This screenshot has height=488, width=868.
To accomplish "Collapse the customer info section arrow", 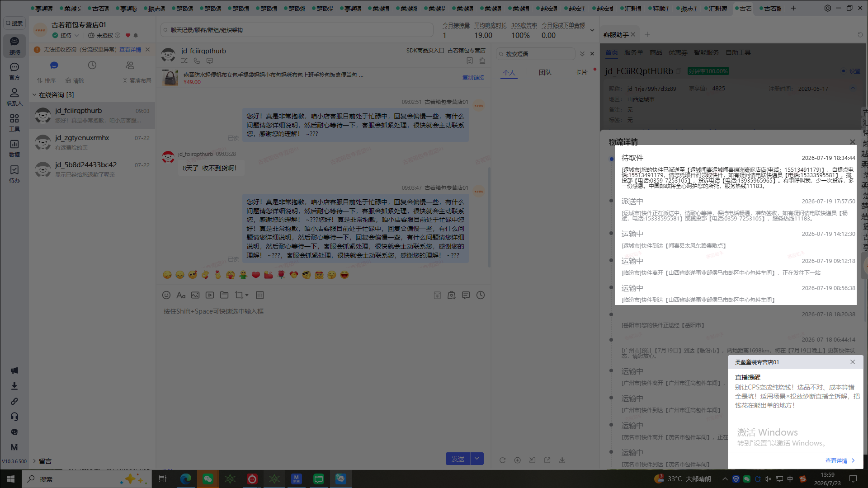I will 853,88.
